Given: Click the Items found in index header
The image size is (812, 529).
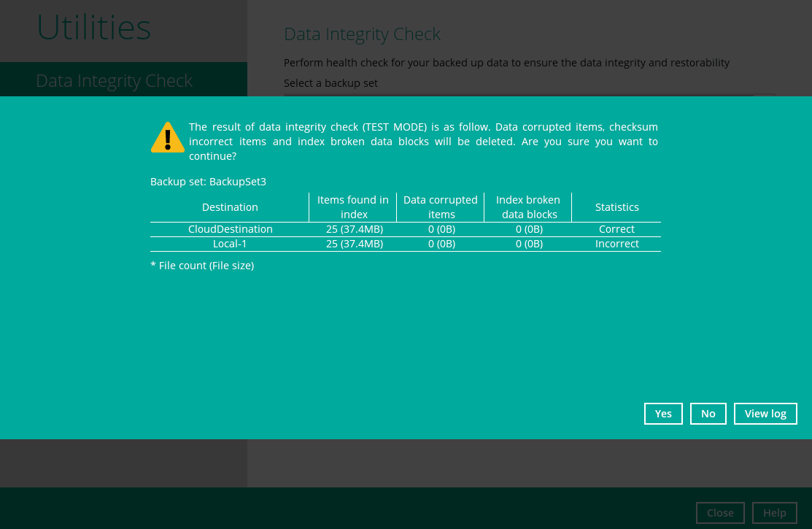Looking at the screenshot, I should pos(353,207).
